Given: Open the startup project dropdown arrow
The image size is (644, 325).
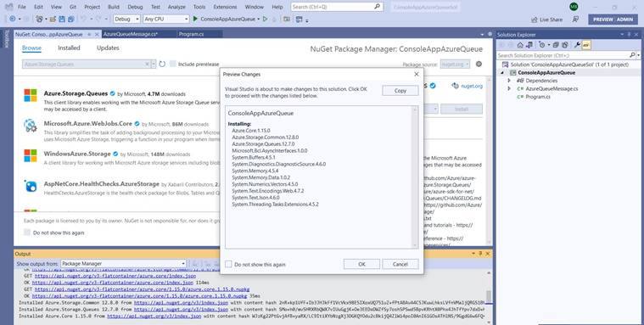Looking at the screenshot, I should 258,20.
